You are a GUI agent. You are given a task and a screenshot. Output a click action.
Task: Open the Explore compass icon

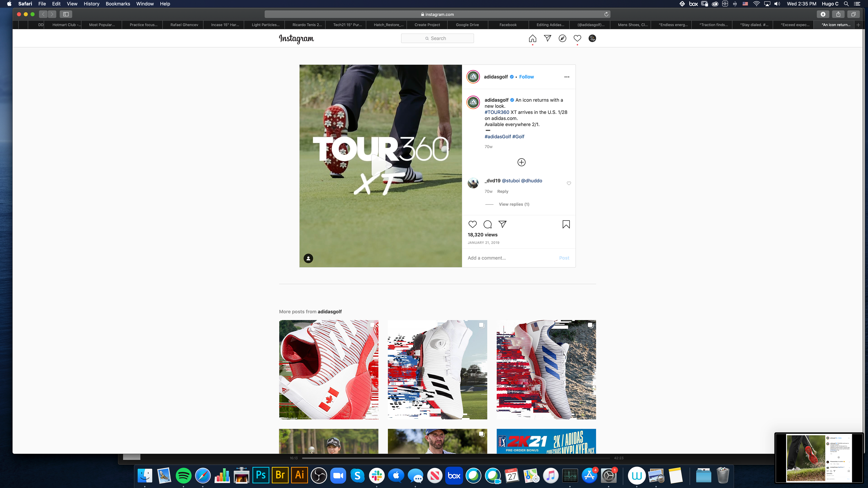562,38
